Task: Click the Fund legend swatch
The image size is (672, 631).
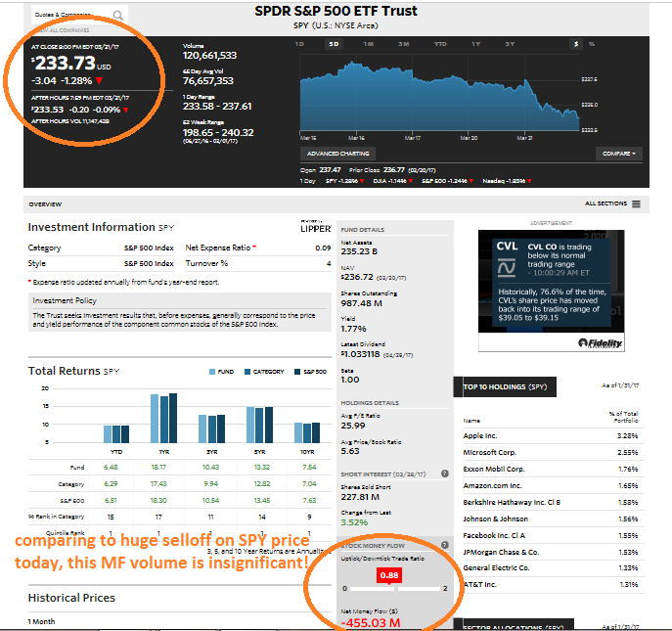Action: coord(212,372)
